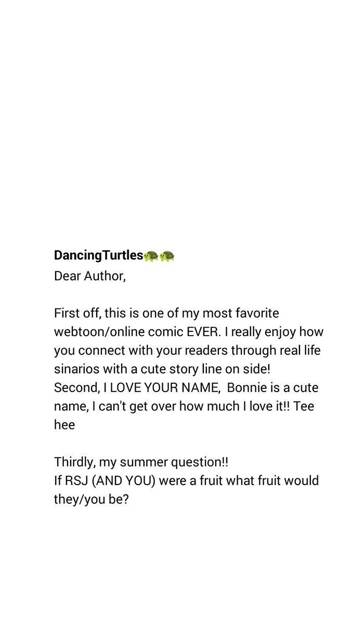Click the first turtle emoji
The image size is (364, 644).
[x=151, y=256]
